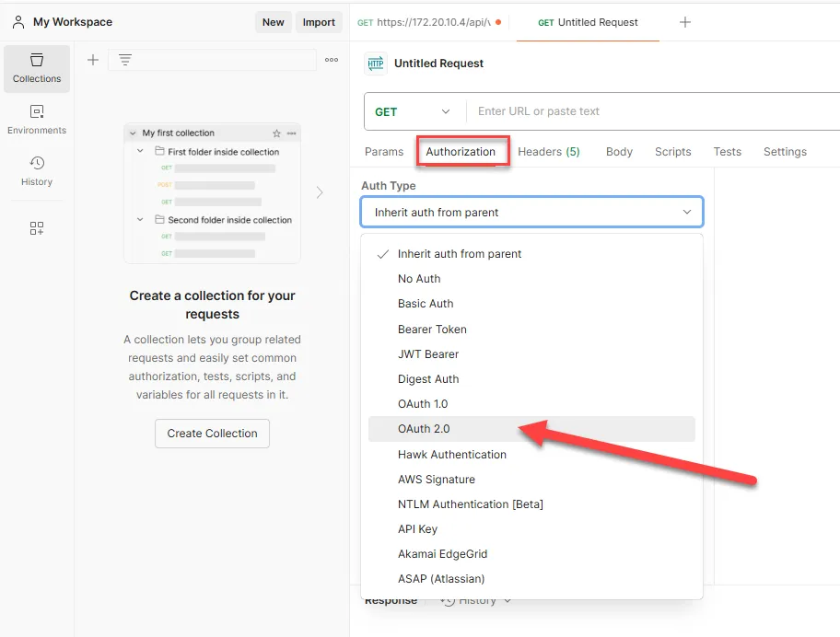840x637 pixels.
Task: Choose Digest Auth option
Action: tap(532, 379)
